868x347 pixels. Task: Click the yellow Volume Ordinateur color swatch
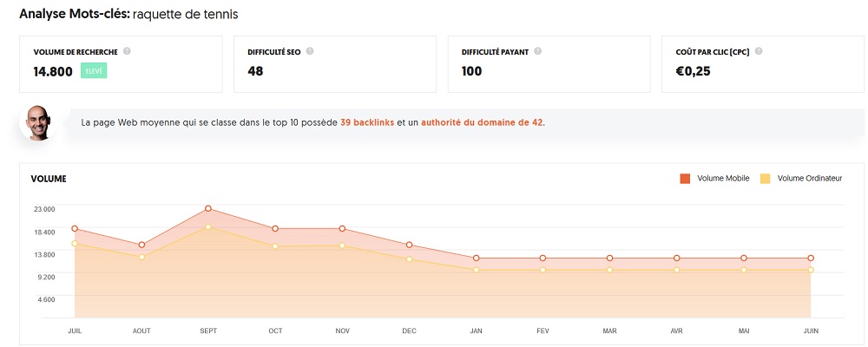(x=765, y=179)
